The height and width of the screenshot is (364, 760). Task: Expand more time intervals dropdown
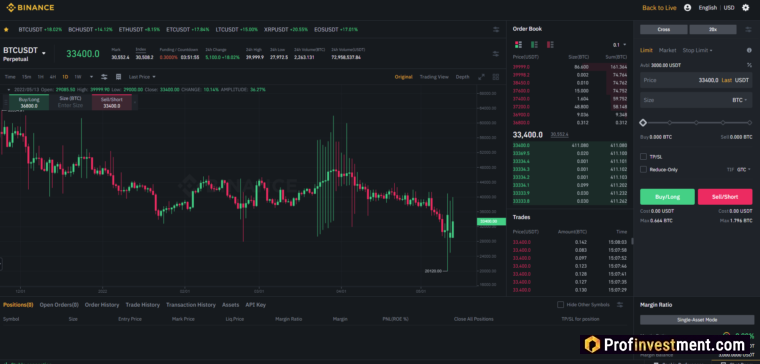pyautogui.click(x=91, y=77)
